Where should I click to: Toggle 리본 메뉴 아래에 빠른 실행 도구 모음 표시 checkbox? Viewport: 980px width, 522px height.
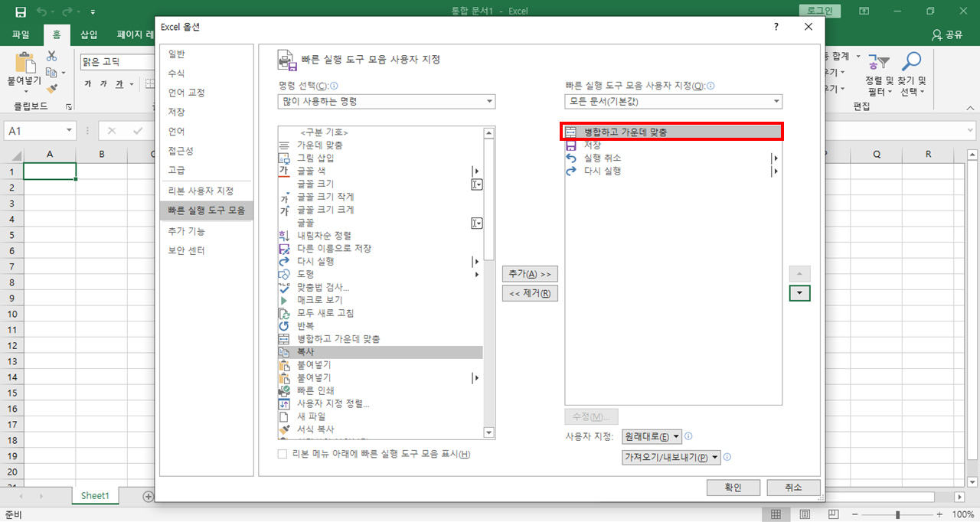pyautogui.click(x=283, y=454)
